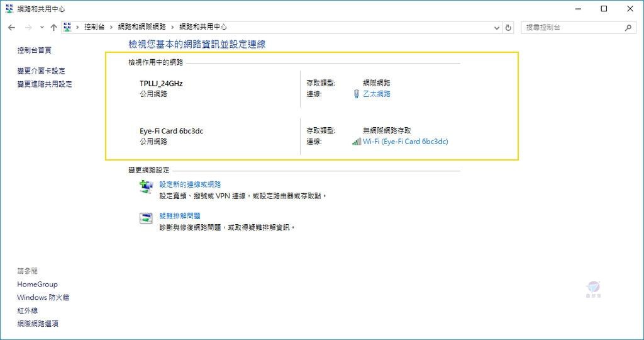This screenshot has width=644, height=340.
Task: Open recent locations dropdown arrow
Action: click(42, 28)
